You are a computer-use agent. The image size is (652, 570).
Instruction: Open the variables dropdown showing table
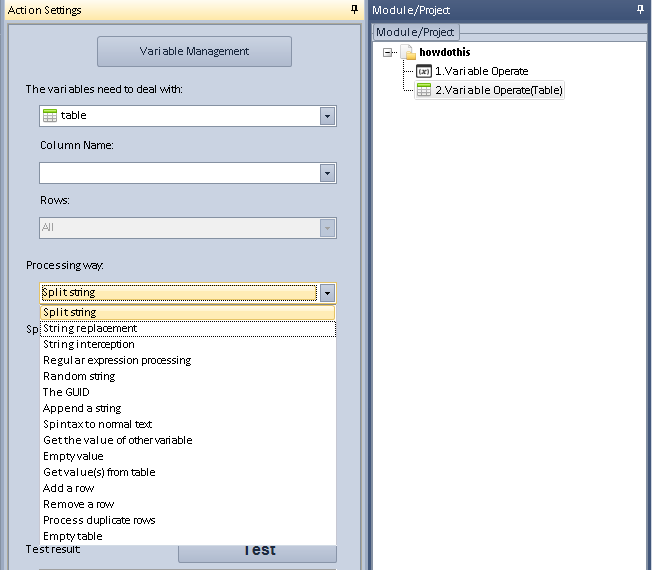click(327, 116)
